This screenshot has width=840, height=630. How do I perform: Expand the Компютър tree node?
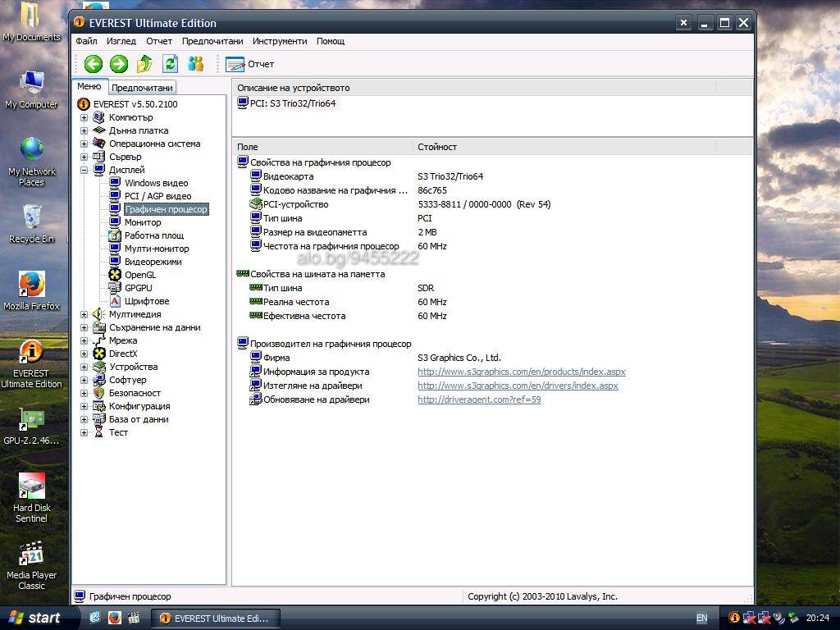click(84, 117)
